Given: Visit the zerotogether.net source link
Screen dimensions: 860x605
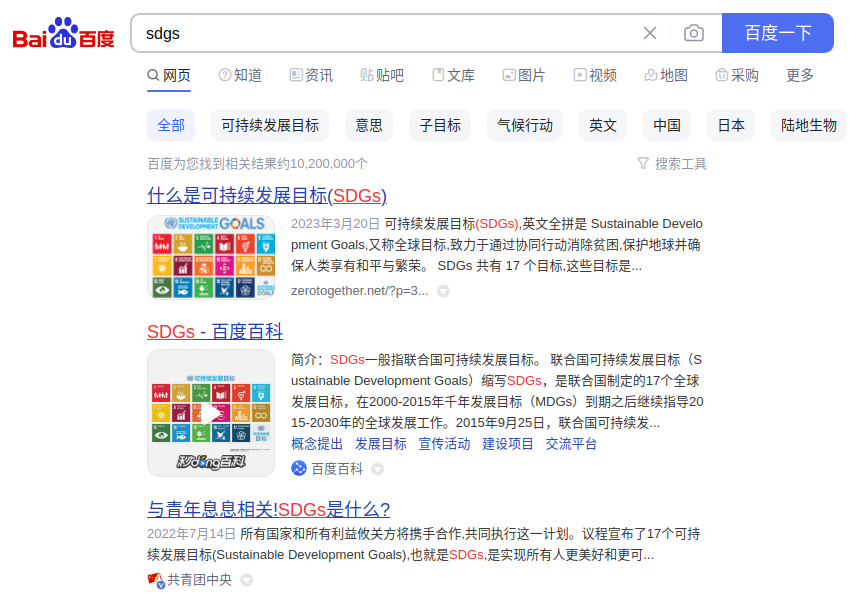Looking at the screenshot, I should [359, 291].
